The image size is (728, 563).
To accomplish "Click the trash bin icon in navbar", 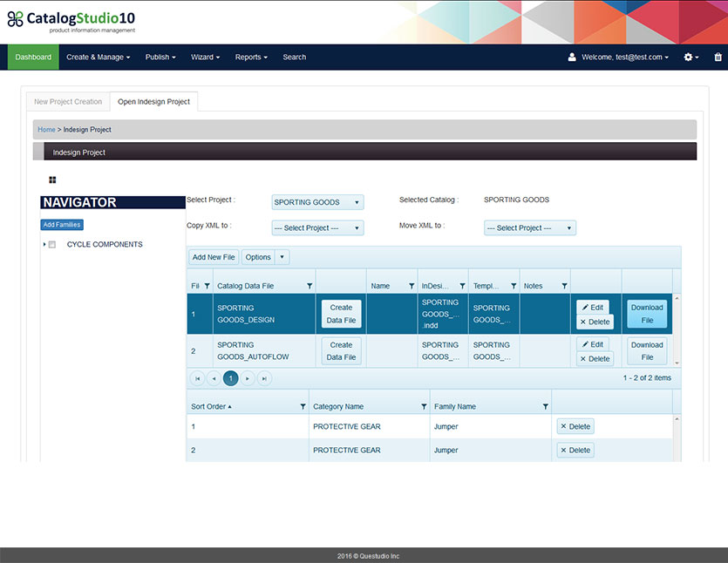I will (x=718, y=58).
